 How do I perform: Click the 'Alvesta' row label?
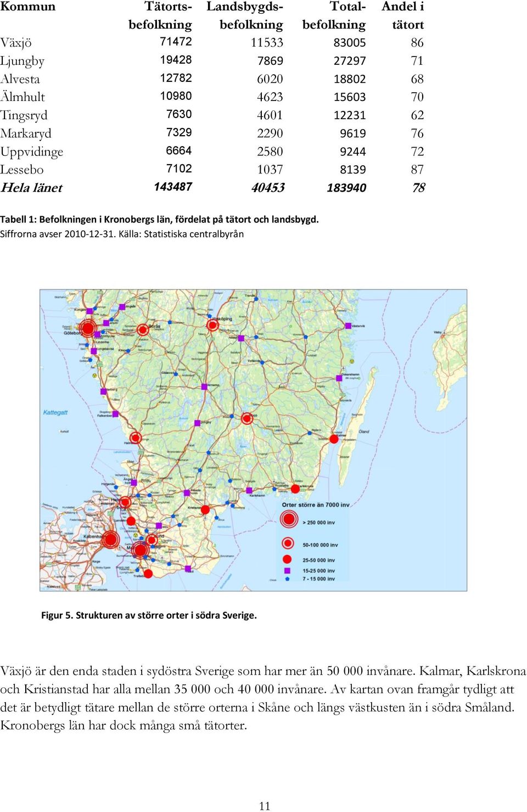(x=20, y=79)
